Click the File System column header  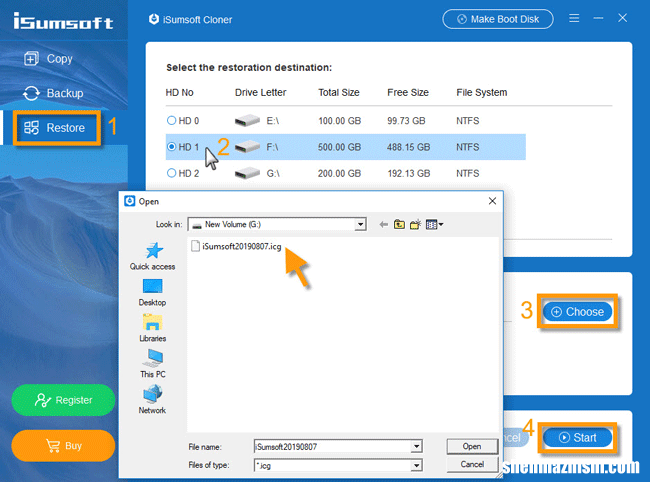click(482, 92)
